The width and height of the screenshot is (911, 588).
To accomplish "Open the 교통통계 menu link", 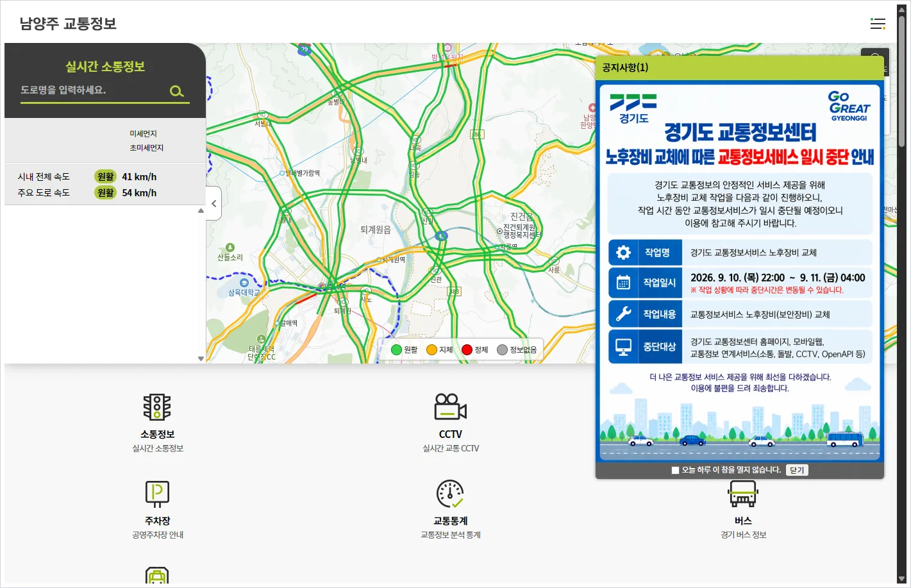I will (451, 521).
